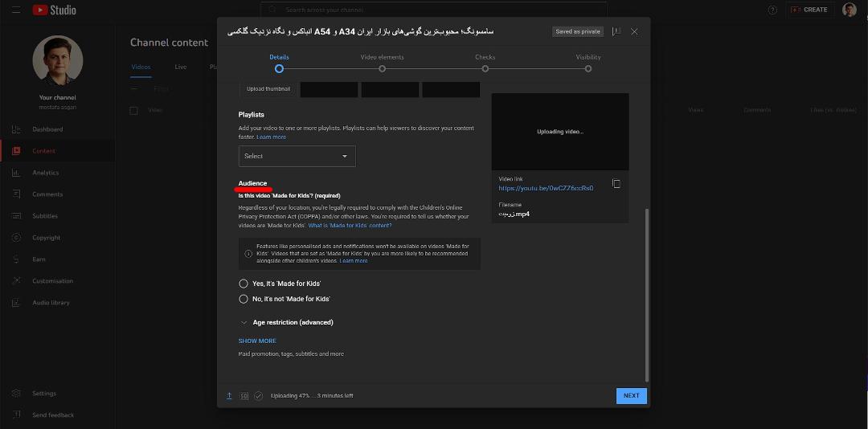Click the SD processing status icon
Screen dimensions: 868x429
pyautogui.click(x=244, y=396)
